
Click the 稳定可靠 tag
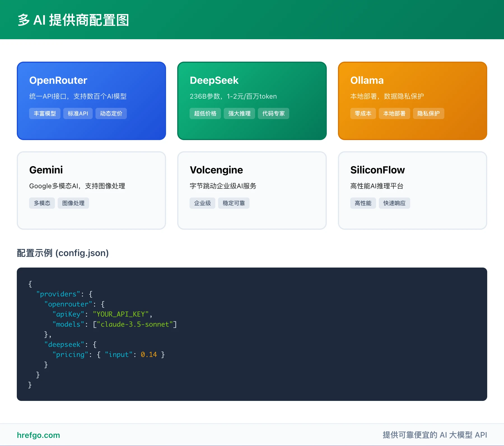coord(234,203)
